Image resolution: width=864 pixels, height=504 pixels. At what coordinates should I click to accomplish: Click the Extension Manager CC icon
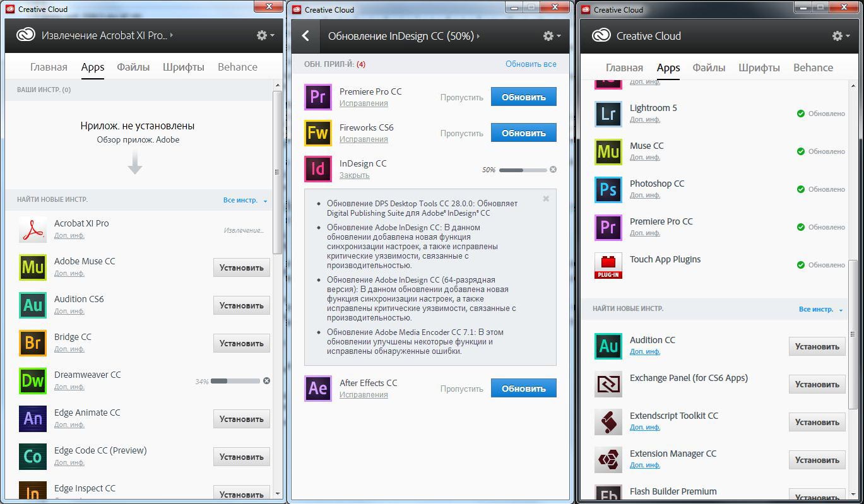tap(608, 459)
